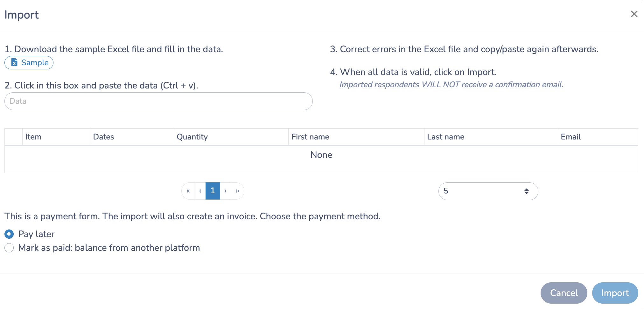Close the Import dialog with the X
644x310 pixels.
click(x=634, y=14)
